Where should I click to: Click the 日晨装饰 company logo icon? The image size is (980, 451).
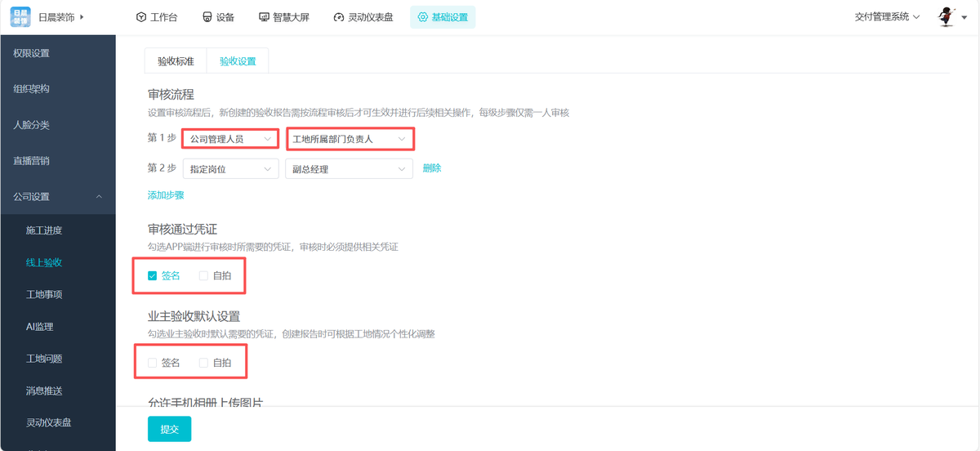coord(20,17)
